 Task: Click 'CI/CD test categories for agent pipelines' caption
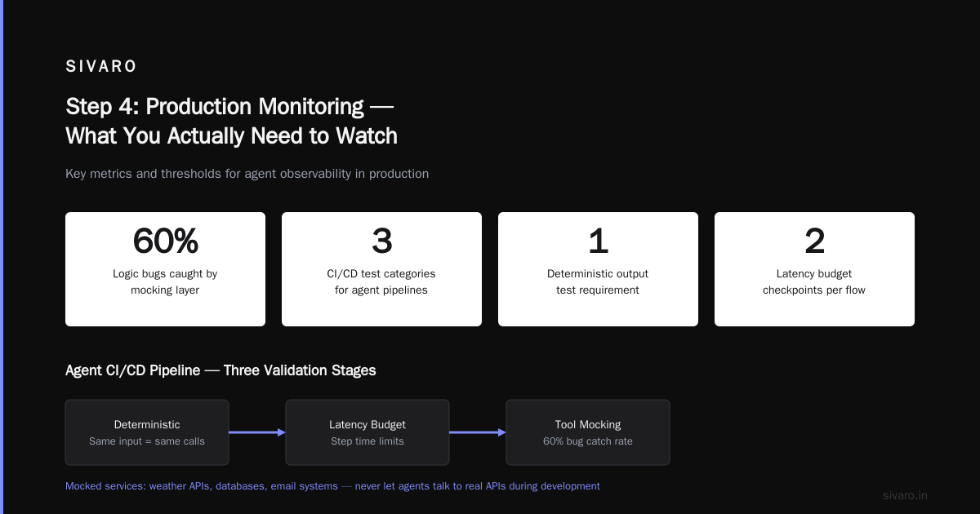tap(381, 282)
